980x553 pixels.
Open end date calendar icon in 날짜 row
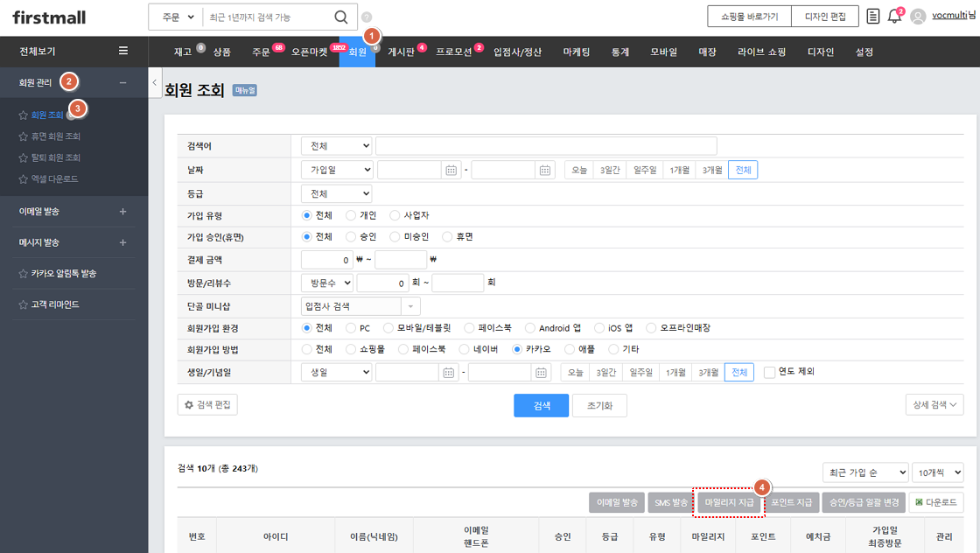pos(545,170)
